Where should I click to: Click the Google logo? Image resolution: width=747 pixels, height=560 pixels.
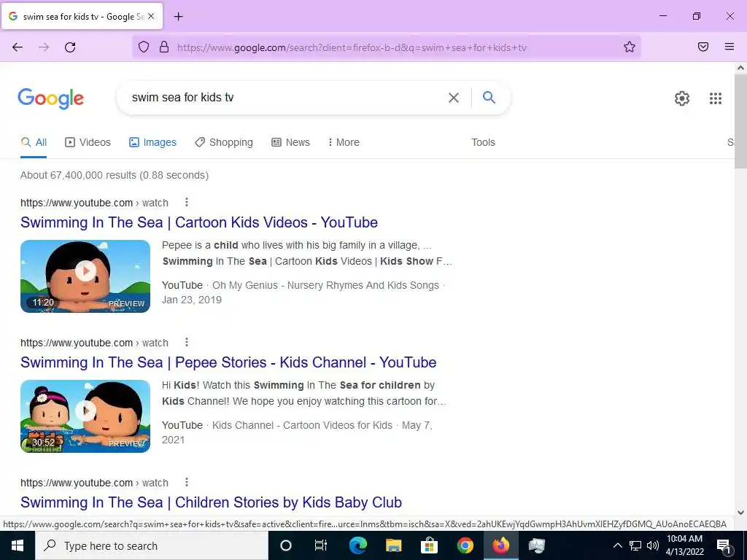pos(50,98)
